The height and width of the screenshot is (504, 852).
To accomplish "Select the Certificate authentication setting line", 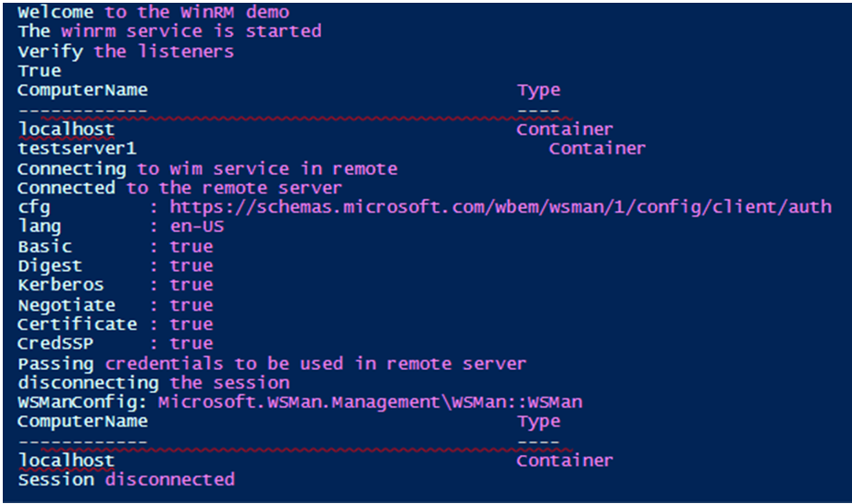I will coord(115,325).
